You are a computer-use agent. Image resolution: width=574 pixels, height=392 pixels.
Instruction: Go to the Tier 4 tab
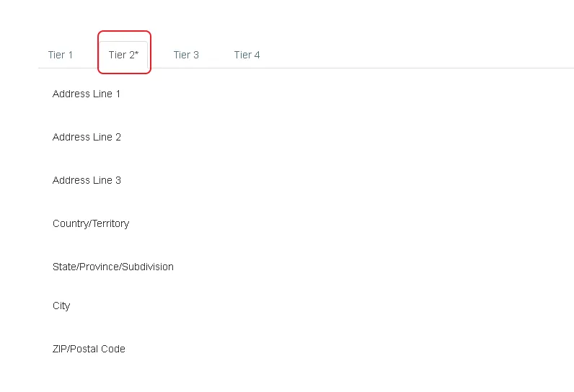247,55
